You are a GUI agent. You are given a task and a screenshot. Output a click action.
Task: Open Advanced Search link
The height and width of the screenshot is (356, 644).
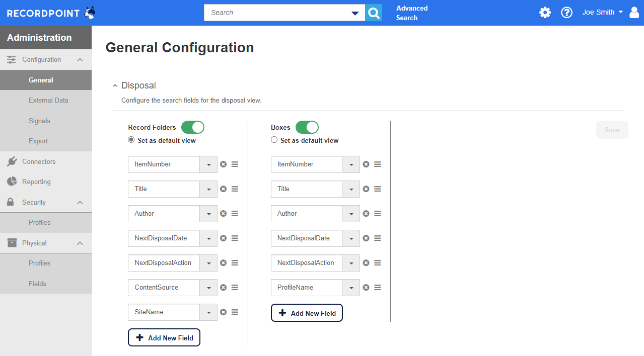[x=412, y=13]
